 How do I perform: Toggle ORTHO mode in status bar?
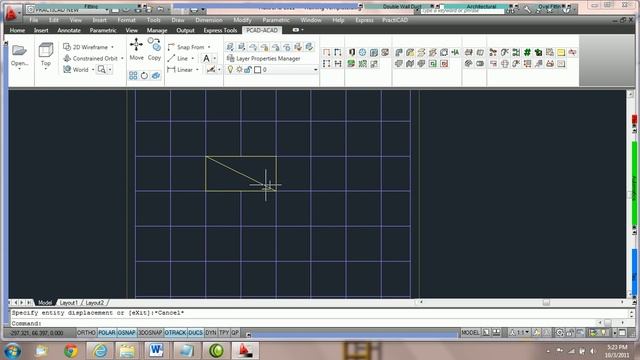(86, 333)
